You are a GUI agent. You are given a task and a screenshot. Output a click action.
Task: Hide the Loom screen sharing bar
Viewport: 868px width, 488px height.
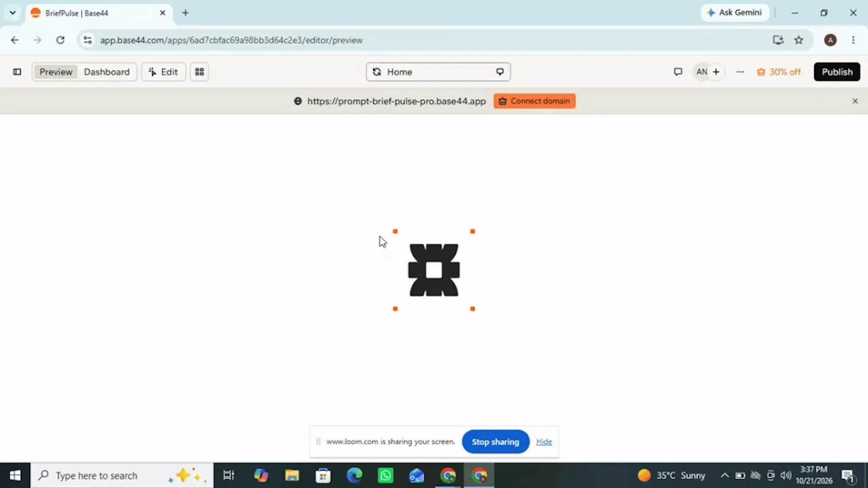pyautogui.click(x=544, y=441)
